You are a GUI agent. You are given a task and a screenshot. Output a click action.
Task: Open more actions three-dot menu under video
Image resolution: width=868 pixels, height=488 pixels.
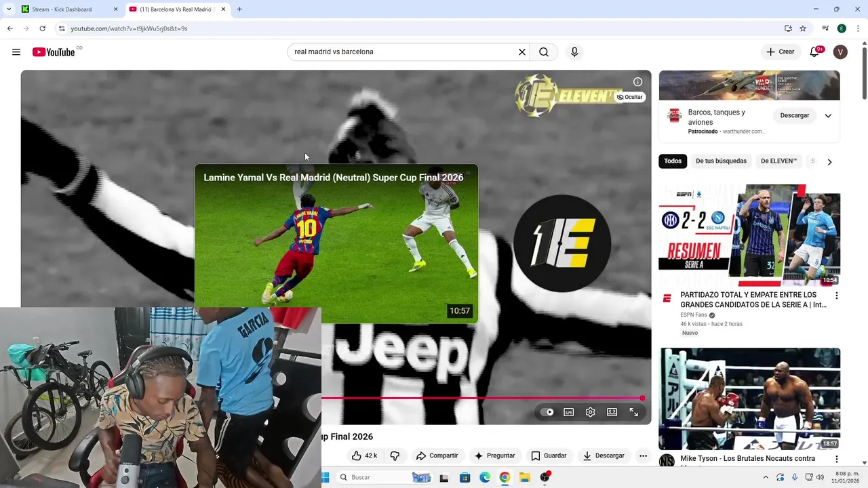click(643, 456)
